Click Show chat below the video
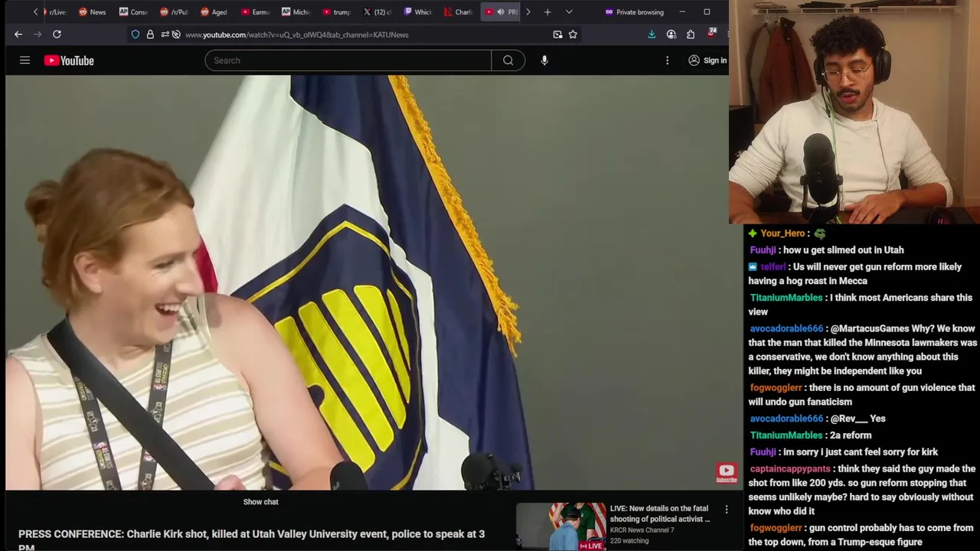980x551 pixels. [260, 502]
